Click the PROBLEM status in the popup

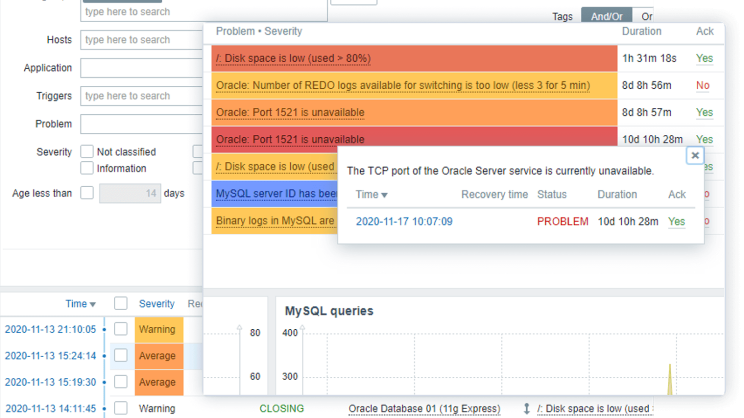[562, 222]
